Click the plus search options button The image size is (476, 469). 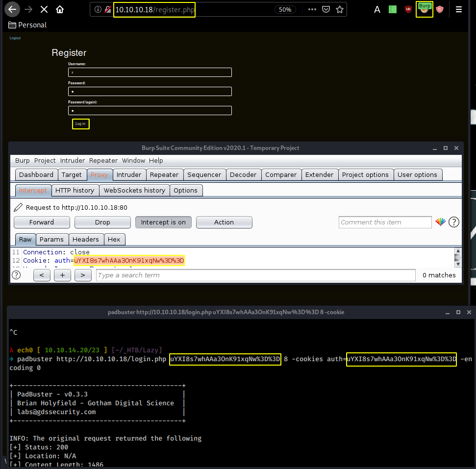[x=62, y=275]
